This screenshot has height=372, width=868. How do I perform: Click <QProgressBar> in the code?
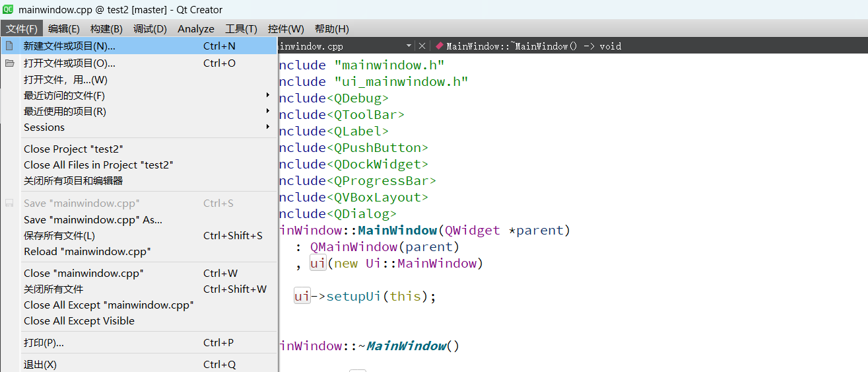pyautogui.click(x=382, y=180)
